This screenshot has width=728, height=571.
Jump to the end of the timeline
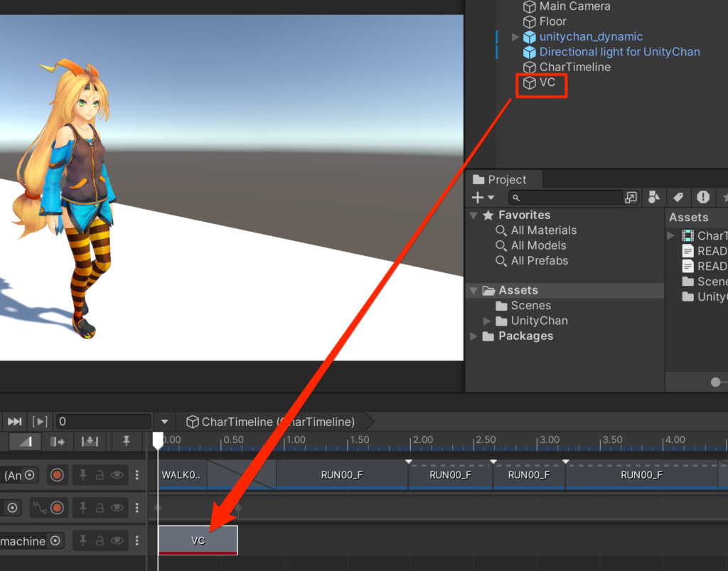point(14,422)
